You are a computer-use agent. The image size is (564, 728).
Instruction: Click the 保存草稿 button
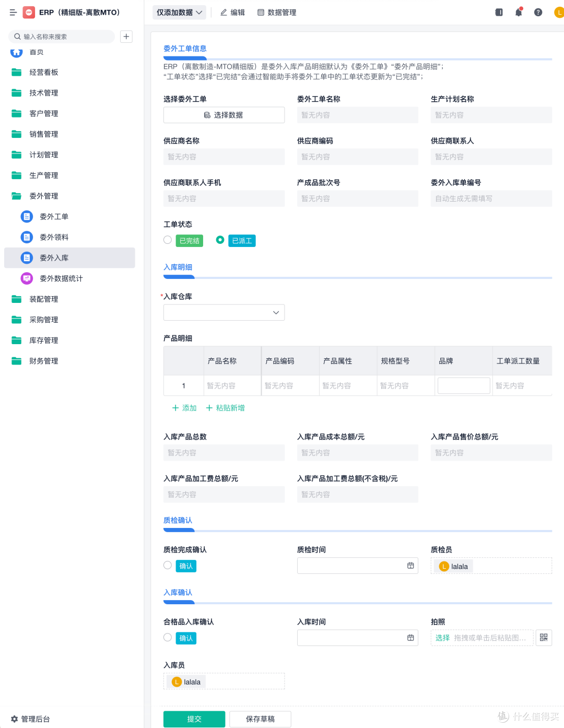[x=260, y=719]
